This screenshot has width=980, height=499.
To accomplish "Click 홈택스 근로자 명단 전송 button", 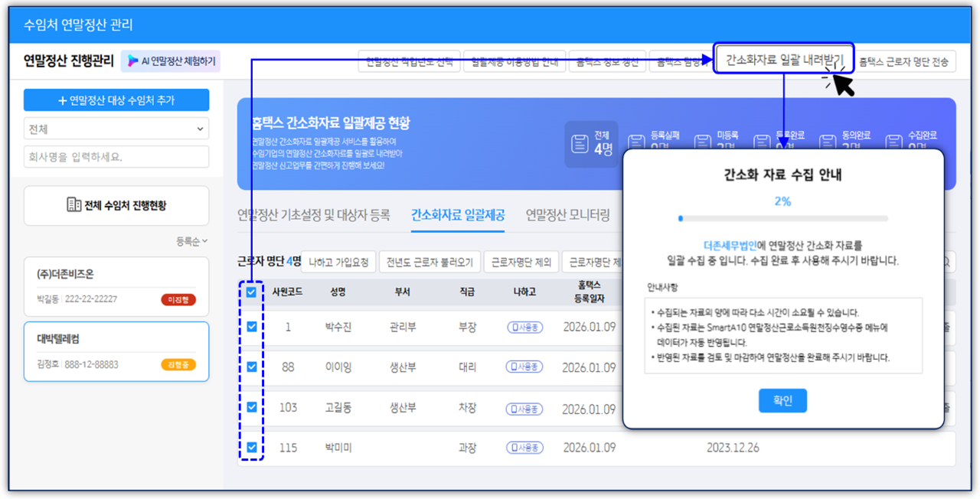I will tap(904, 62).
